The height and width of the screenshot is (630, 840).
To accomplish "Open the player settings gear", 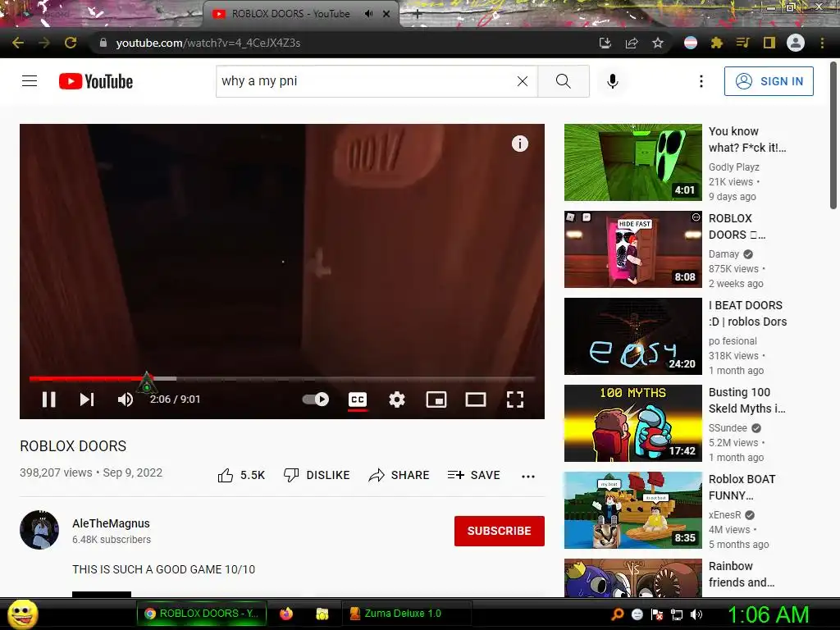I will pyautogui.click(x=397, y=399).
